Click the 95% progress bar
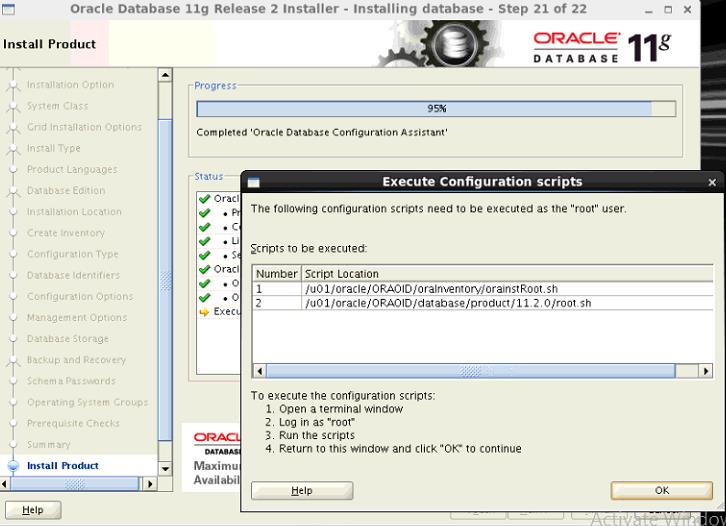This screenshot has width=726, height=526. (x=436, y=109)
